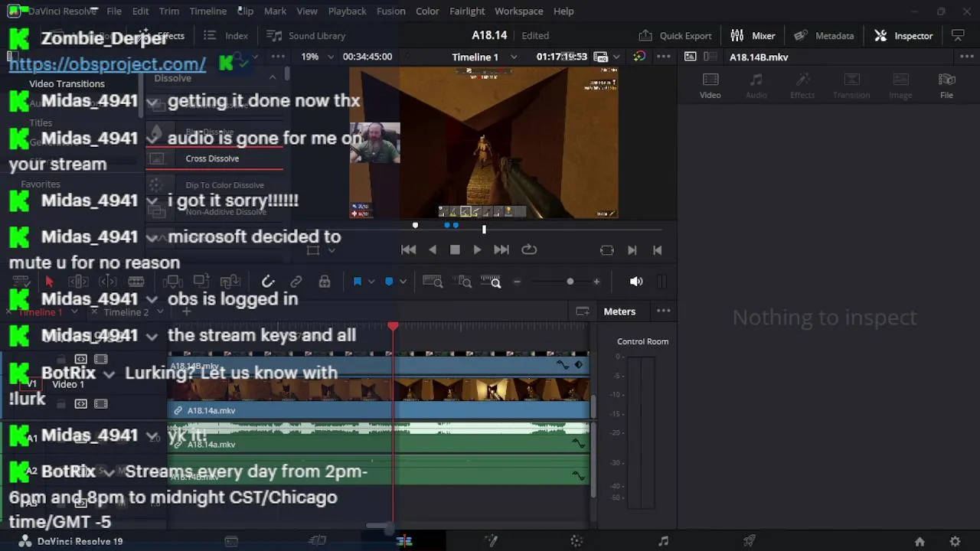Click Quick Export button

pyautogui.click(x=675, y=35)
